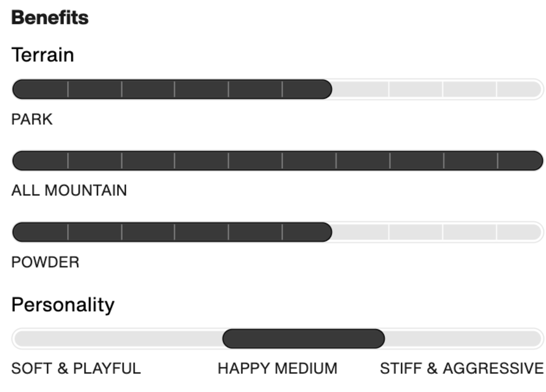Click the last segment of the All Mountain bar
Viewport: 546px width, 392px height.
point(519,161)
